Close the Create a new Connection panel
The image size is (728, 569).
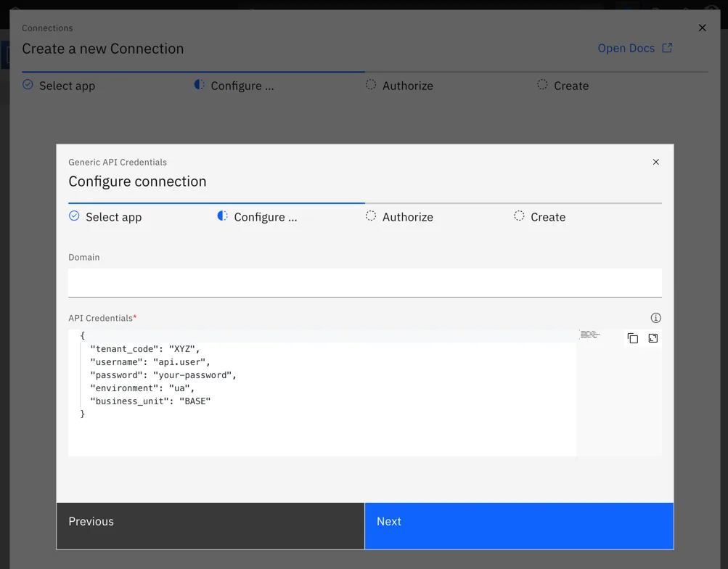(x=702, y=28)
